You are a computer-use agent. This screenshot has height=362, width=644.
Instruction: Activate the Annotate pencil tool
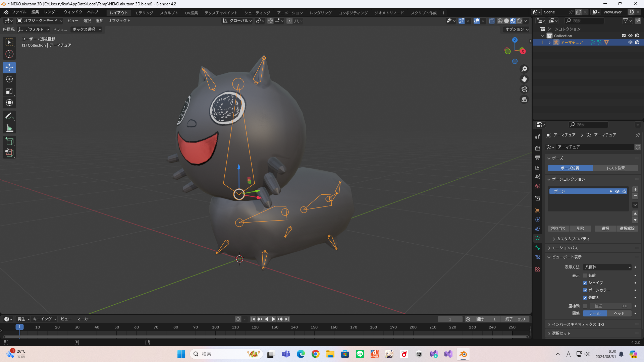[x=9, y=116]
